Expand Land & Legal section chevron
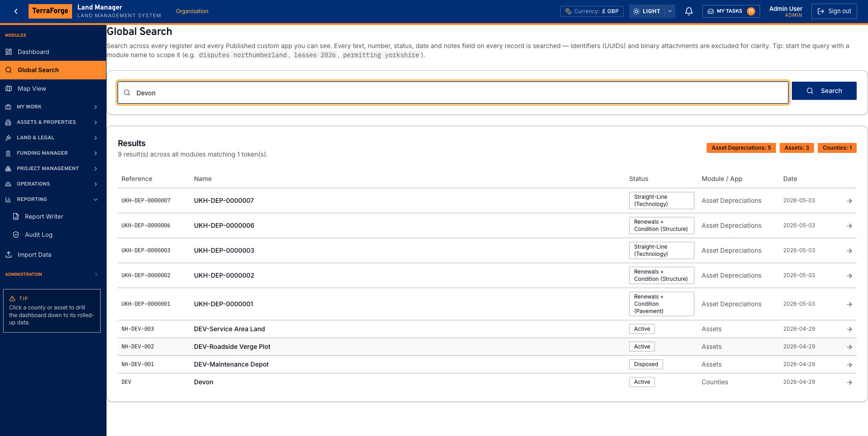Screen dimensions: 868x436 tap(96, 137)
